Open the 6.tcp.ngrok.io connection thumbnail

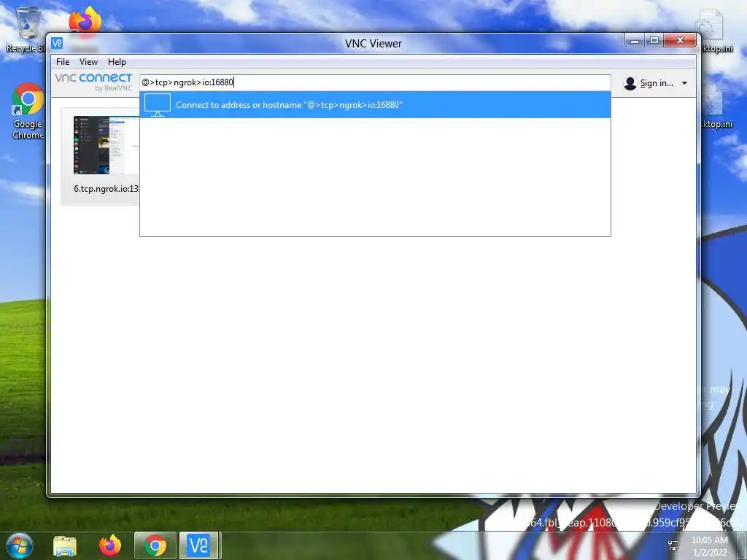coord(107,145)
